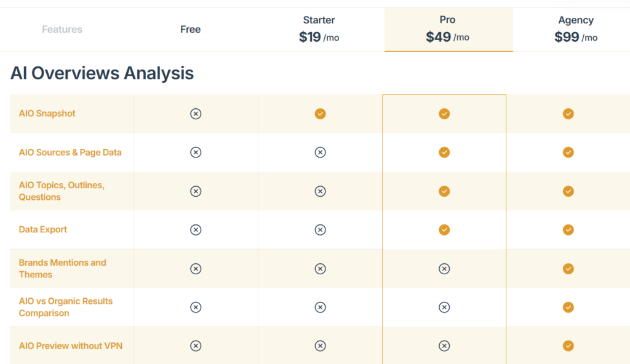Click Agency checkmark for AIO Preview without VPN
This screenshot has height=364, width=630.
(568, 346)
